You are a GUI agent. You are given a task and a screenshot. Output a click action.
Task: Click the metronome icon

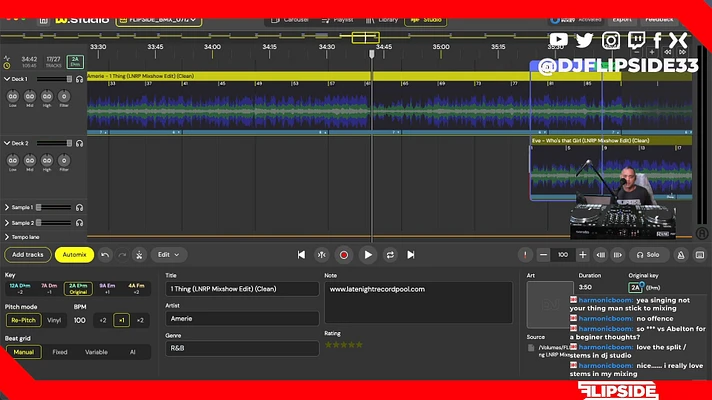click(x=681, y=255)
